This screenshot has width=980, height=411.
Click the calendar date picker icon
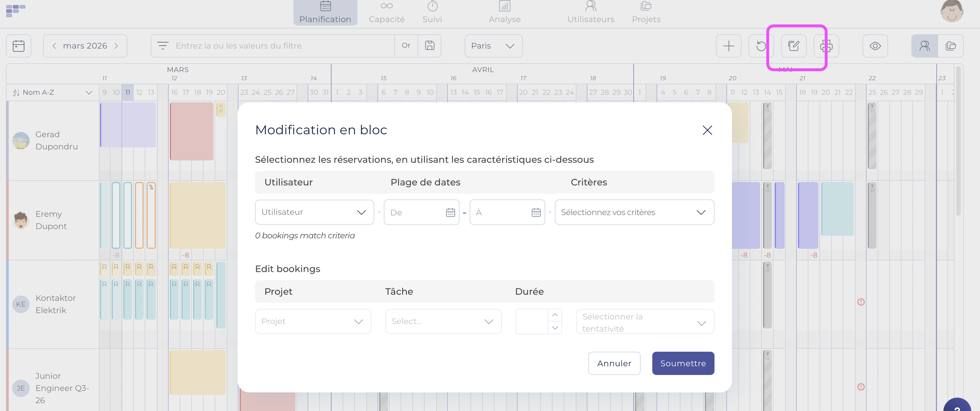[x=18, y=46]
